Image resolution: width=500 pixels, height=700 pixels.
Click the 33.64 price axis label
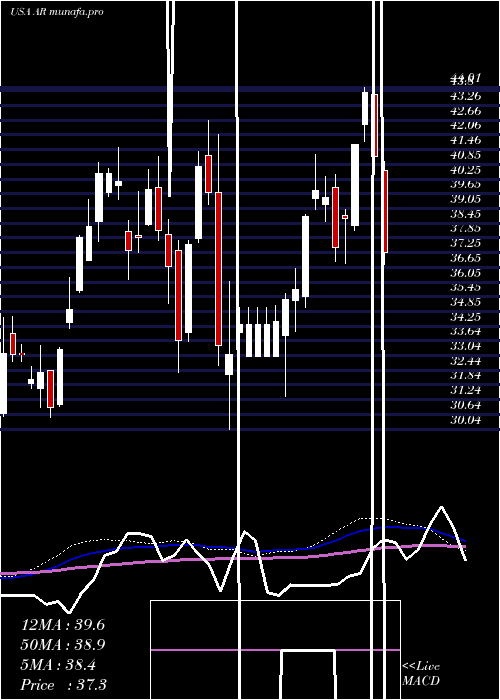465,331
